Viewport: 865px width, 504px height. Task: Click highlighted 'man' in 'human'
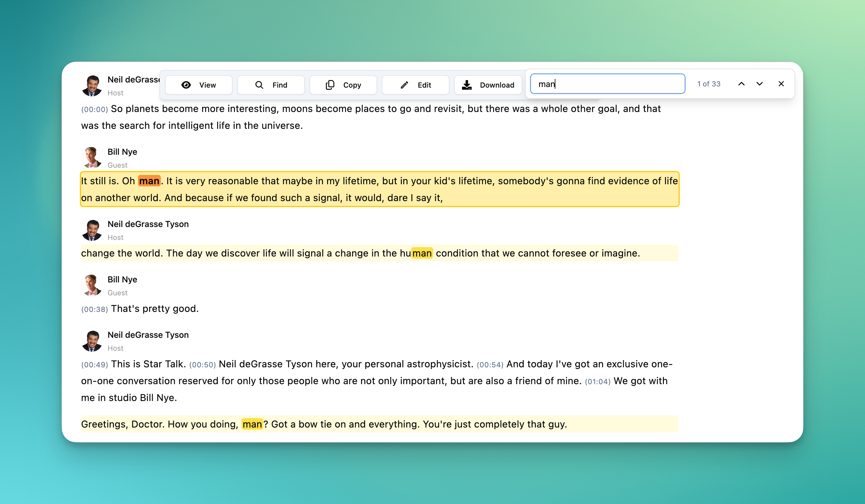[422, 253]
